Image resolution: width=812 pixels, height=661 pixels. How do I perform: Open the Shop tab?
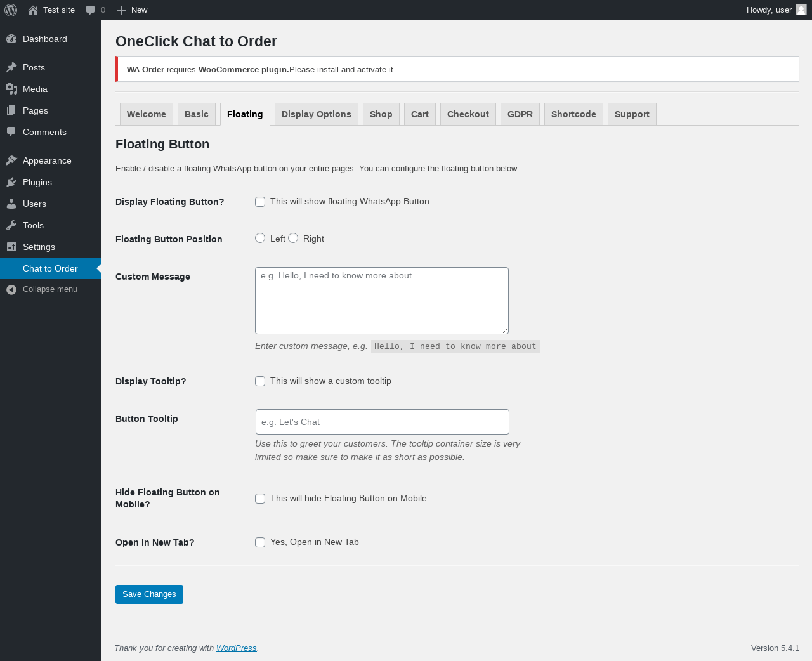click(x=381, y=114)
